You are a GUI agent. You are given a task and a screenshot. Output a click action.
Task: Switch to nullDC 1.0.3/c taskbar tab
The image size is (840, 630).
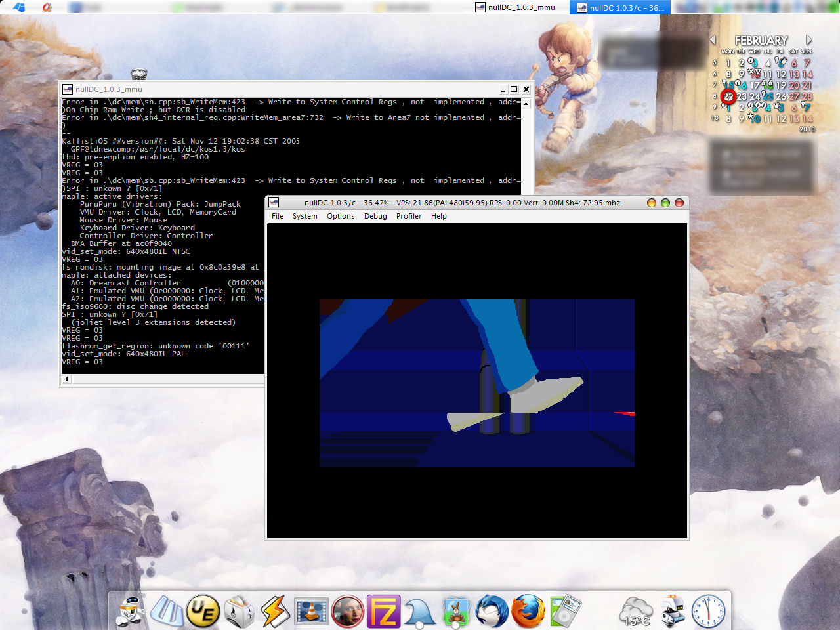click(620, 7)
